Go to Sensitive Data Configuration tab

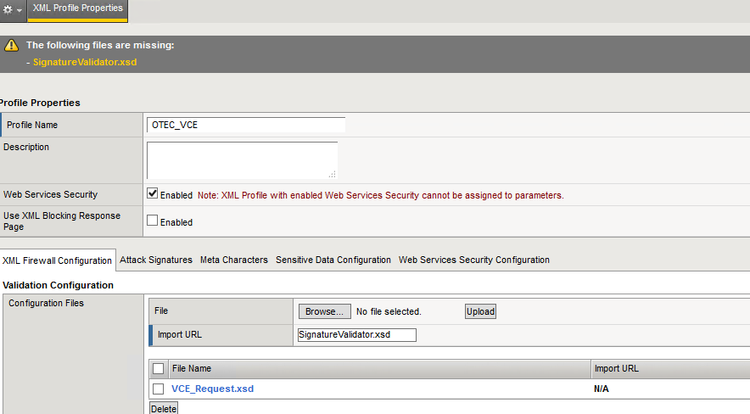coord(333,260)
